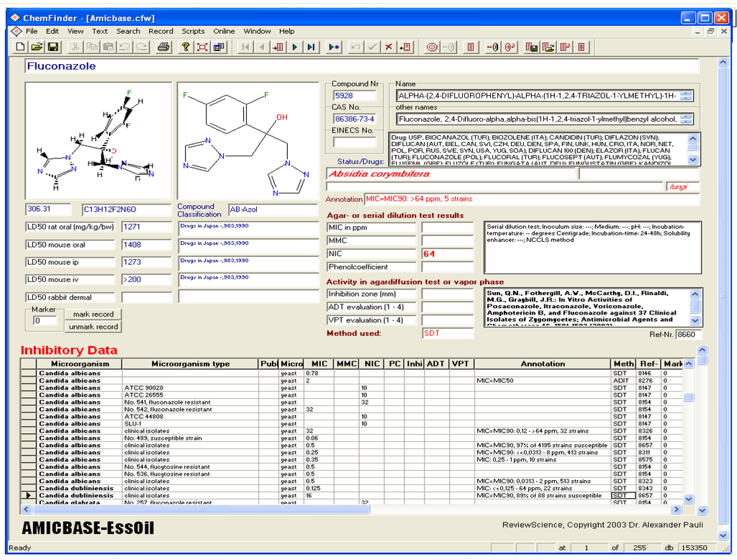Open the Scripts menu
The image size is (737, 560).
[x=193, y=31]
